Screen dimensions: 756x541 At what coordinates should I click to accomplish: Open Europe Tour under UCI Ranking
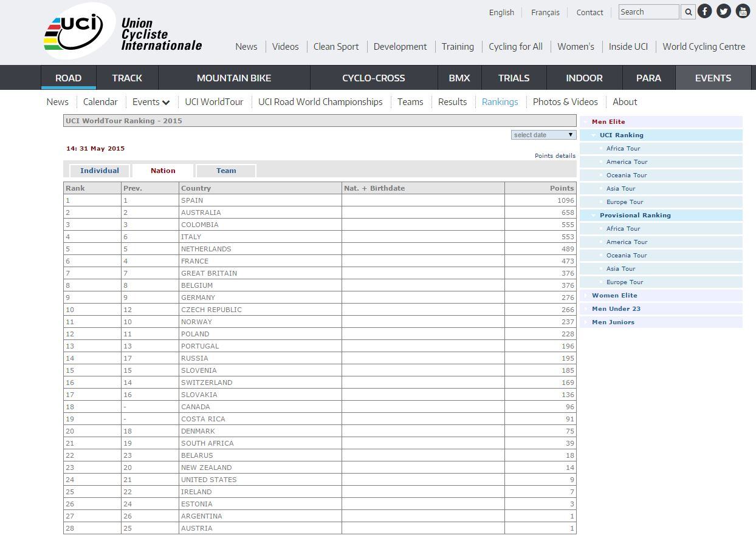[x=624, y=202]
